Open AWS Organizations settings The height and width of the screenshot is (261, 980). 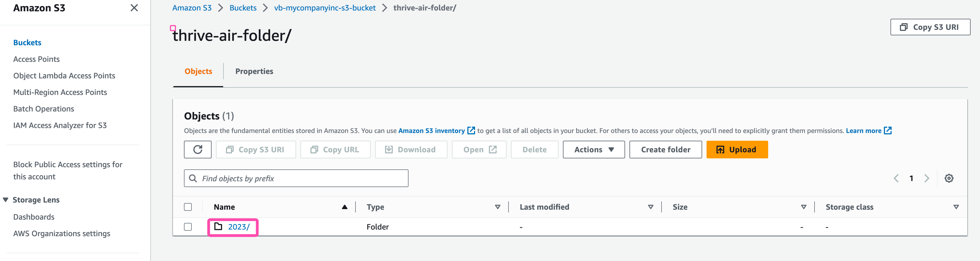click(x=62, y=234)
